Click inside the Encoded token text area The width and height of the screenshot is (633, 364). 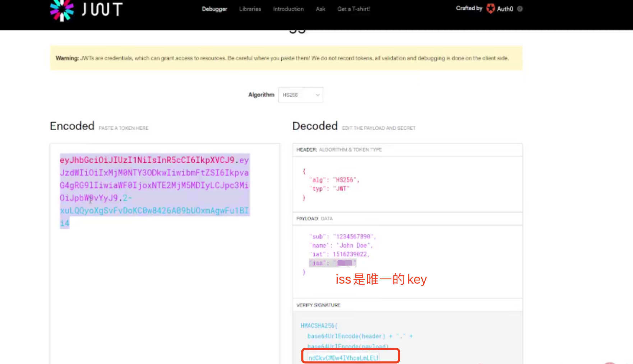(165, 253)
